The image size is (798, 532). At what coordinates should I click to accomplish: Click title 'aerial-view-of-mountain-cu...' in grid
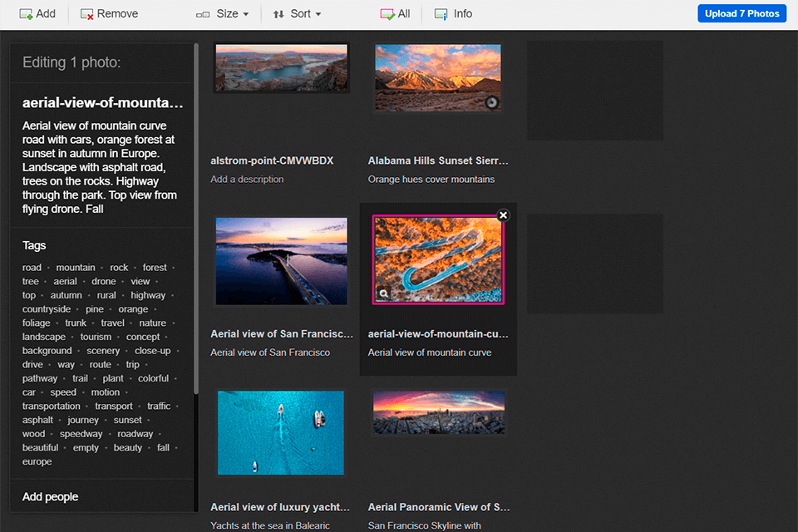point(438,334)
